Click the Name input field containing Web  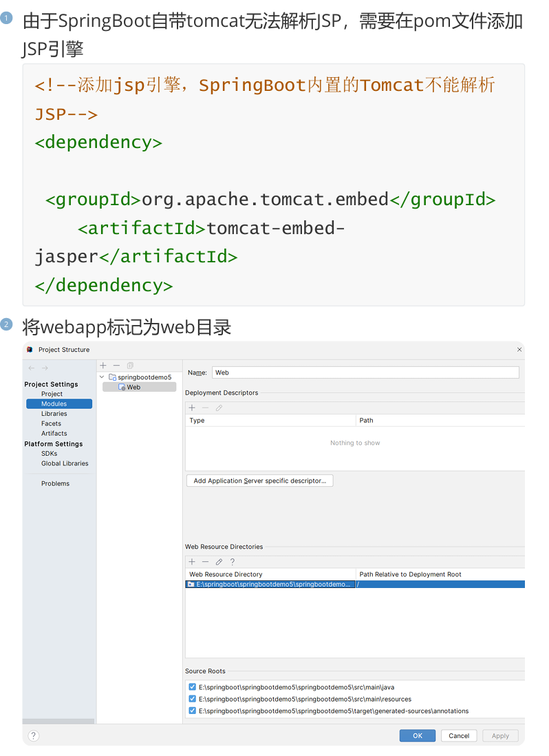365,372
